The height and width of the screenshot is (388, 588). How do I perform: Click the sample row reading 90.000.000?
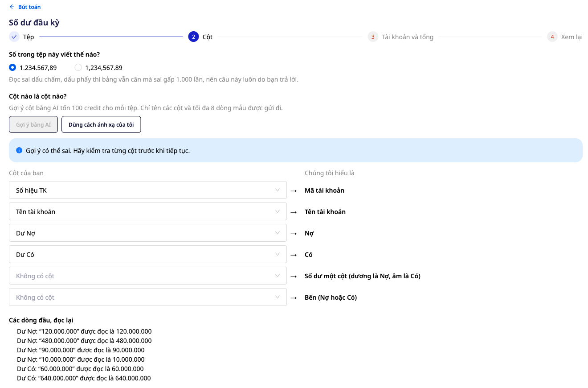coord(81,350)
